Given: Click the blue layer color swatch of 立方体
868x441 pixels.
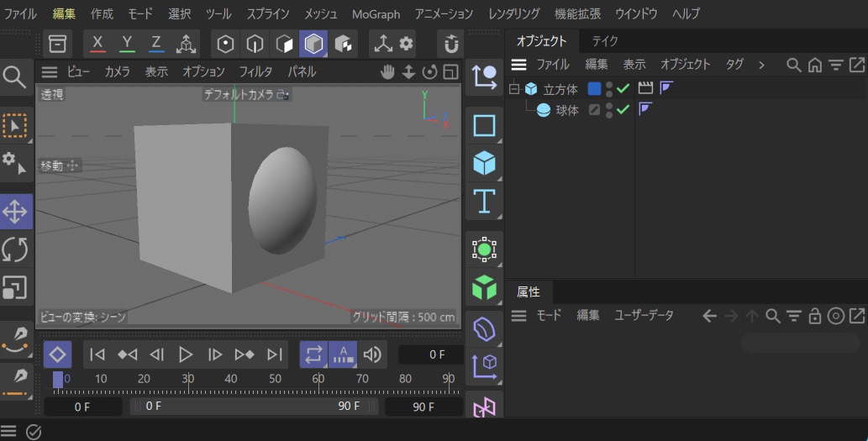Looking at the screenshot, I should (x=594, y=88).
